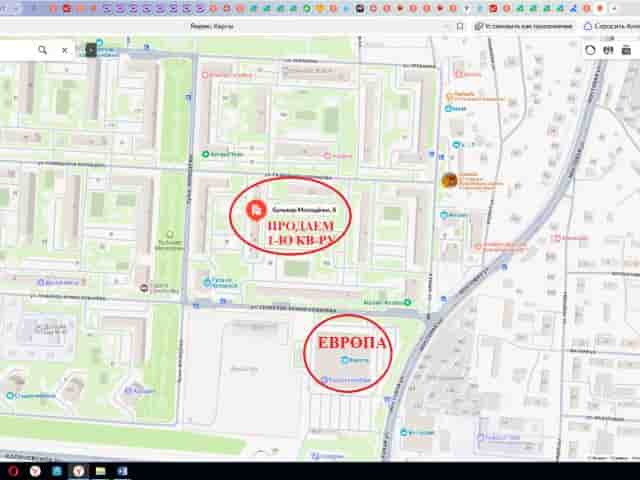Screen dimensions: 640x480
Task: Click the green park marker on the boulevard
Action: (x=170, y=234)
